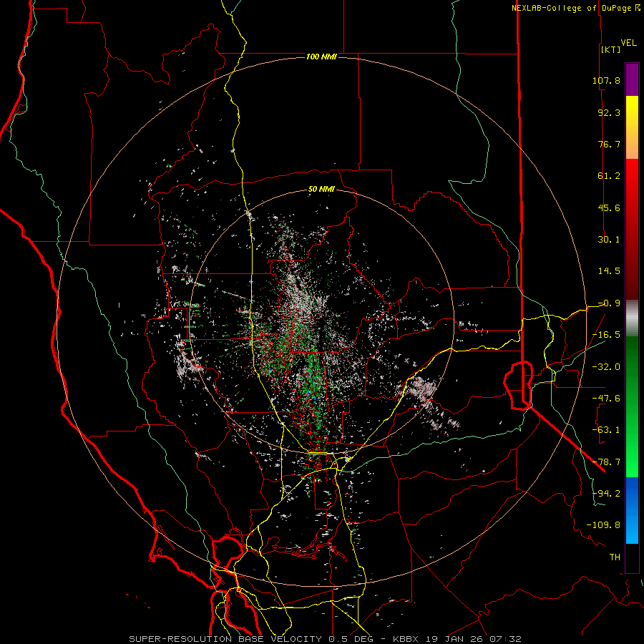644x644 pixels.
Task: Click the 61.2 scale value
Action: click(x=609, y=176)
